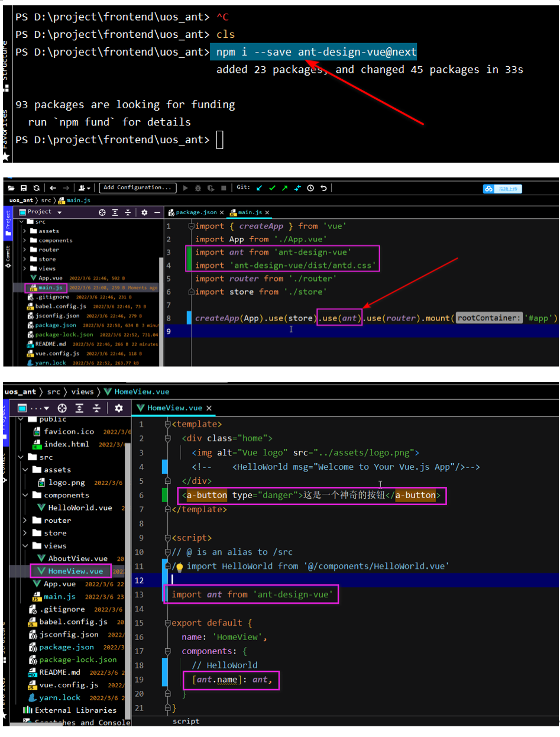The height and width of the screenshot is (737, 560).
Task: Open Structure side tab beside the terminal
Action: point(5,65)
